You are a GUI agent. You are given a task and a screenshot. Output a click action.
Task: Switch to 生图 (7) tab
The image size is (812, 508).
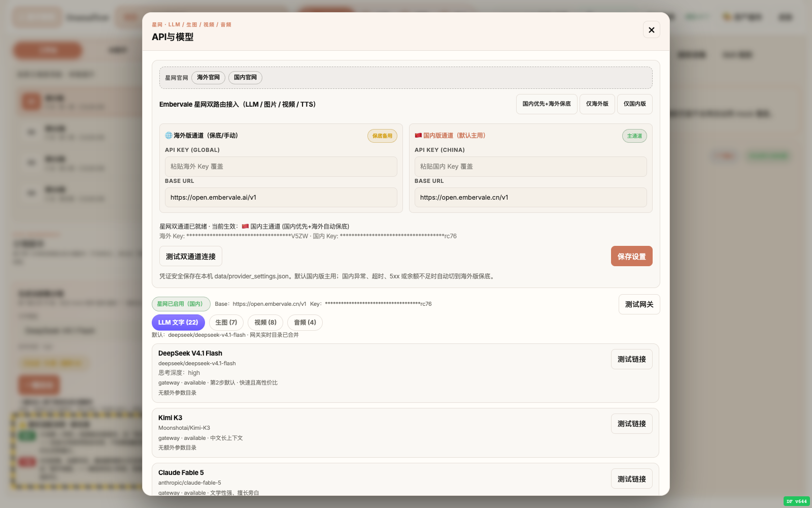[226, 323]
